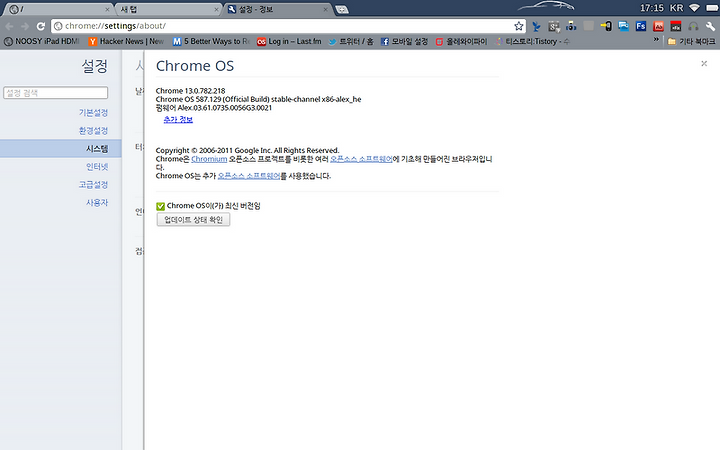Open the Log in – Last.fm bookmark

coord(289,41)
